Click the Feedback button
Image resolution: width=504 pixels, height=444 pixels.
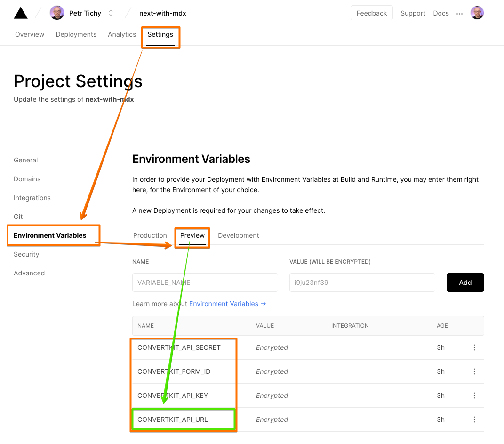(x=372, y=13)
